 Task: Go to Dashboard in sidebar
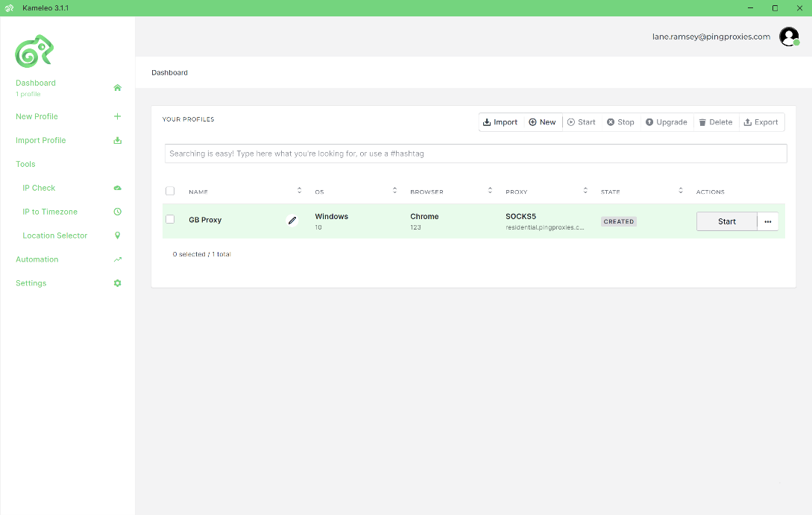click(36, 83)
